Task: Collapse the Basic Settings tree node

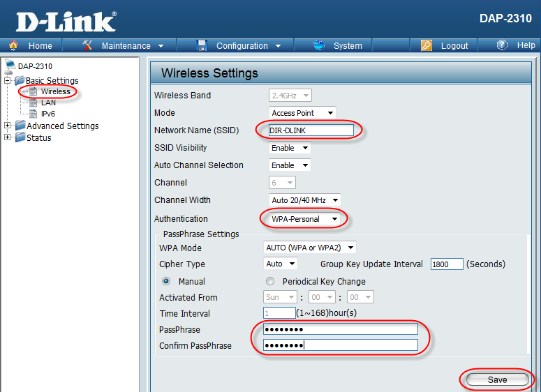Action: click(x=7, y=80)
